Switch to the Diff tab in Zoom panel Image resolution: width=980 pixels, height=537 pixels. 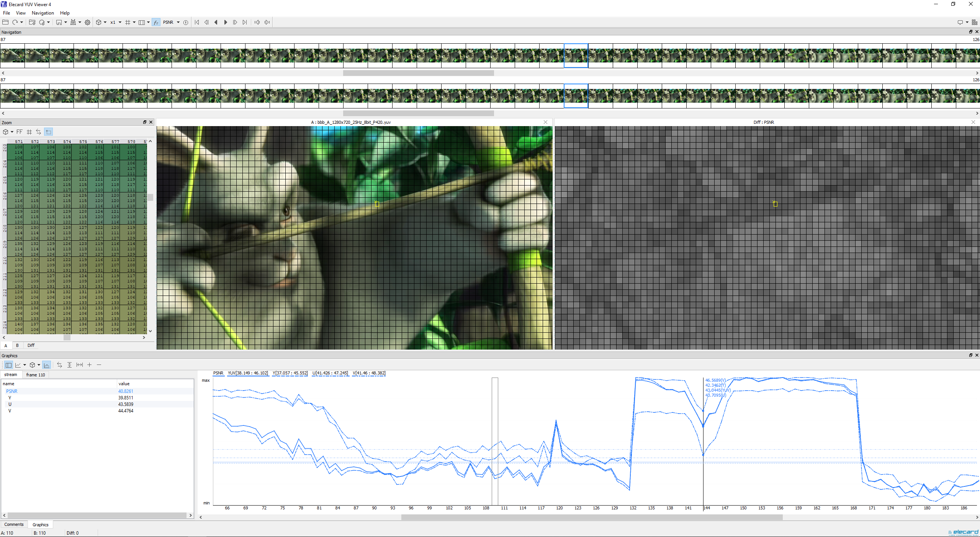[31, 345]
